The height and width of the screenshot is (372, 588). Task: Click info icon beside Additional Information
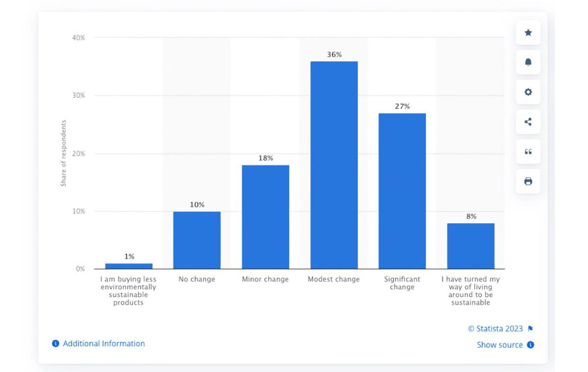coord(55,344)
